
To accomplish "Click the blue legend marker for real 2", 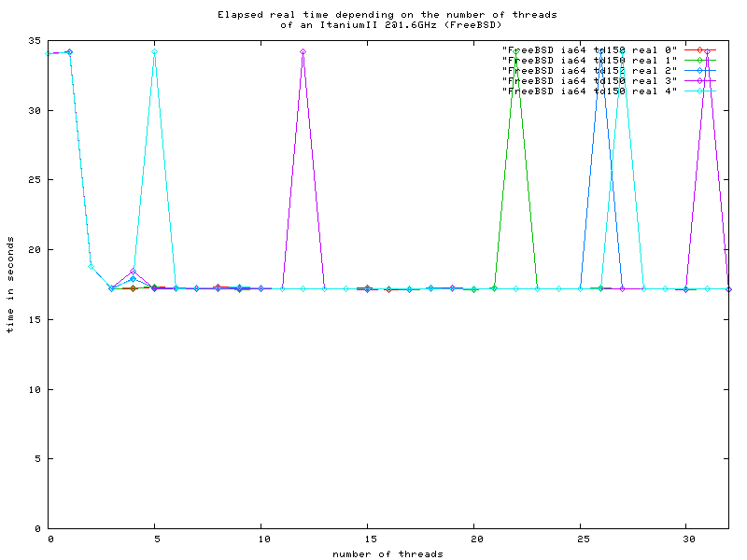I will click(x=699, y=70).
